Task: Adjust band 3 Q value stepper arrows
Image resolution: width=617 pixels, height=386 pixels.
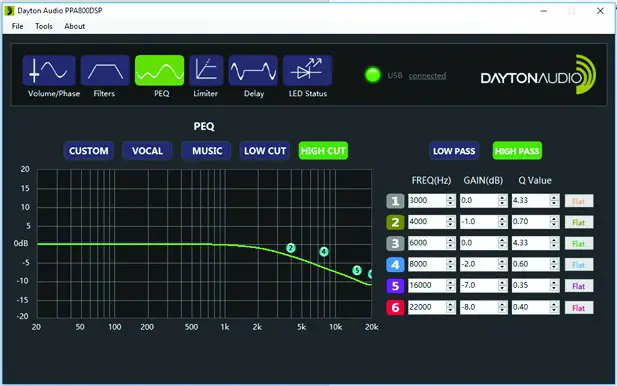Action: coord(554,243)
